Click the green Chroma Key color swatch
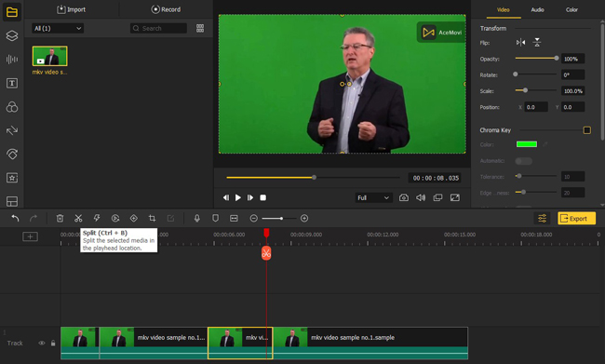This screenshot has height=364, width=605. (527, 144)
